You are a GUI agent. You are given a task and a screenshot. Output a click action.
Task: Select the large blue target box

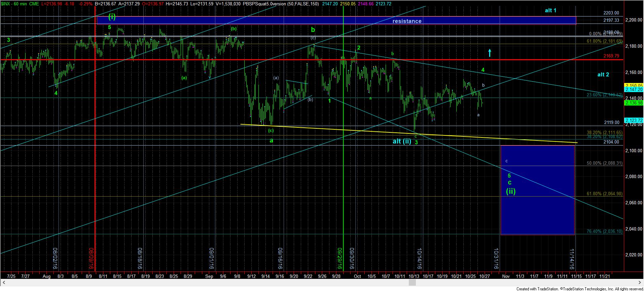(x=537, y=190)
